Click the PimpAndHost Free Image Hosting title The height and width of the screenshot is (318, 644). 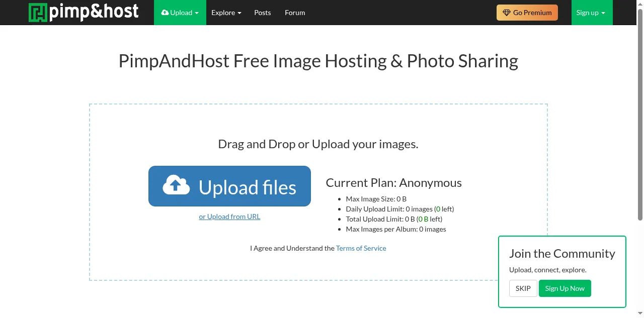click(318, 61)
